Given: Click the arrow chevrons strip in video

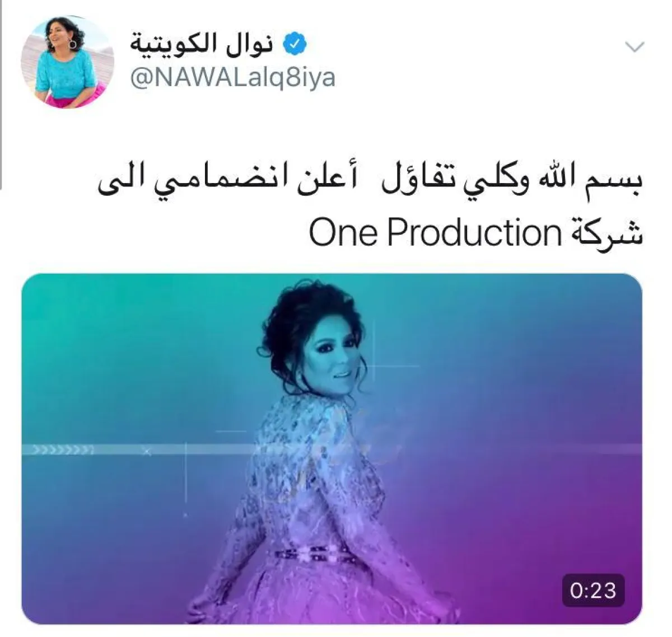Looking at the screenshot, I should point(63,449).
